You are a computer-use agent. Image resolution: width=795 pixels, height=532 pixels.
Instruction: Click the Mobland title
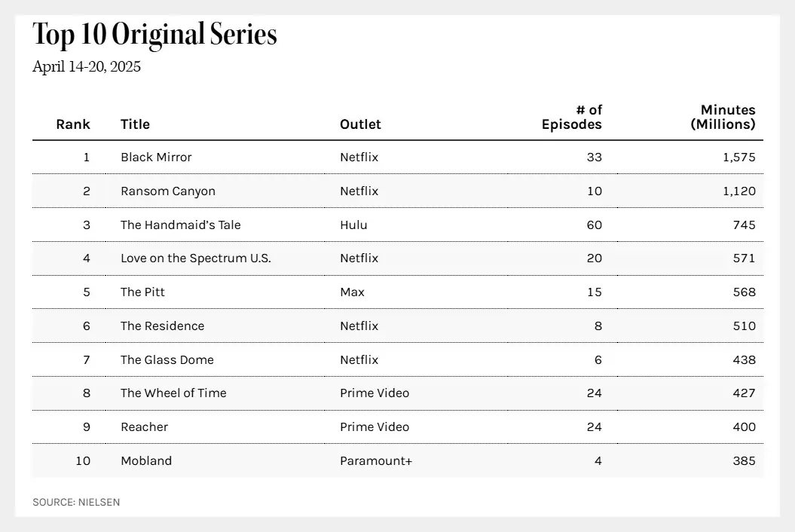pyautogui.click(x=146, y=460)
